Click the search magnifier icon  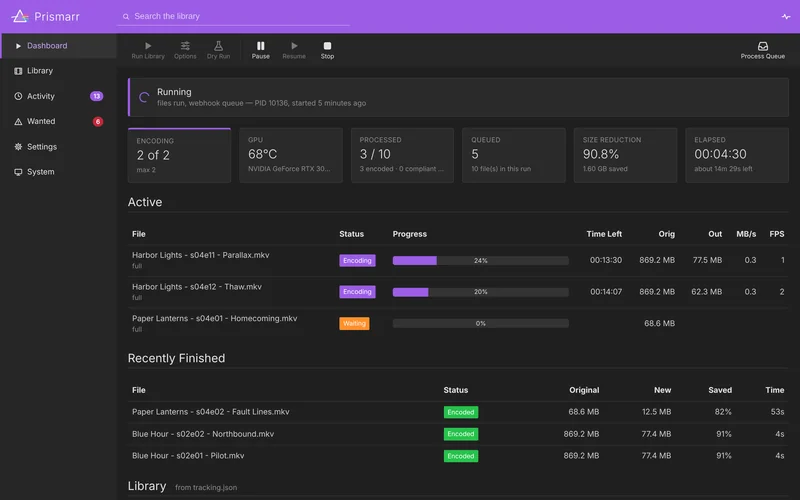pos(126,17)
